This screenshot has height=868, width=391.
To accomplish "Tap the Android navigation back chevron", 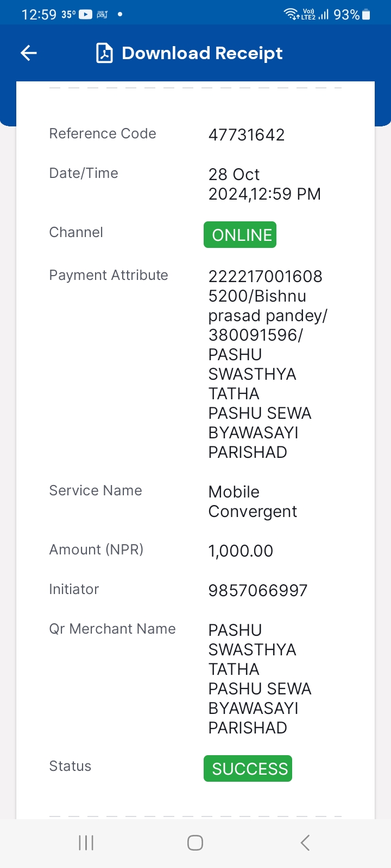I will (305, 843).
